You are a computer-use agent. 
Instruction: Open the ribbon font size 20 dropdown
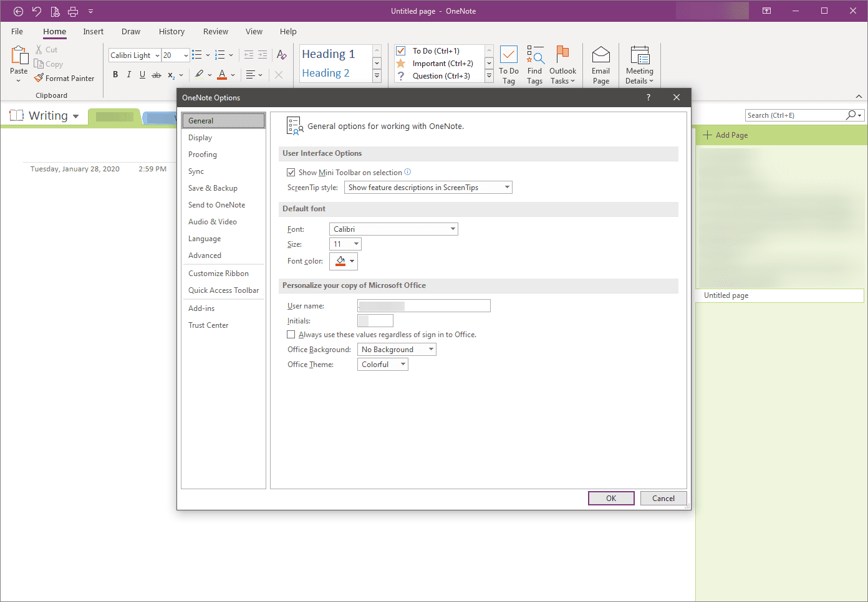(x=186, y=55)
